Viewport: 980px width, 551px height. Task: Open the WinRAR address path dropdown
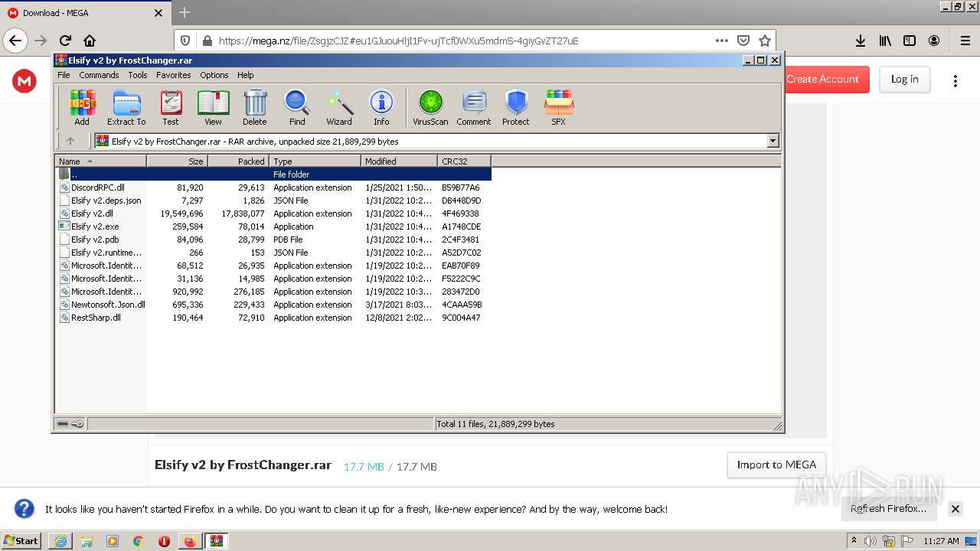773,141
